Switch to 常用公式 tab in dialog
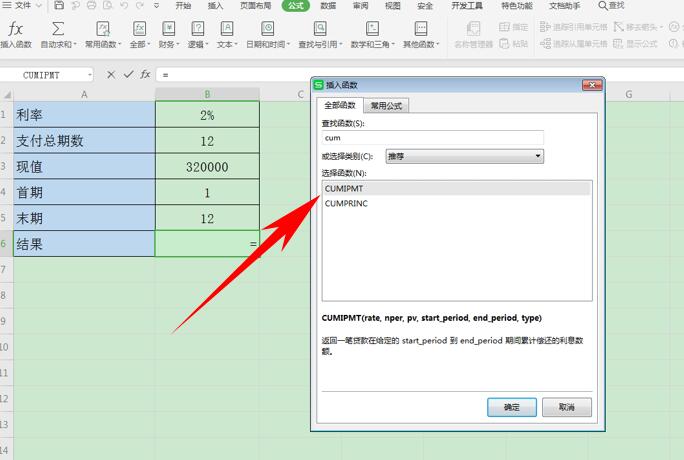The width and height of the screenshot is (684, 460). click(386, 106)
